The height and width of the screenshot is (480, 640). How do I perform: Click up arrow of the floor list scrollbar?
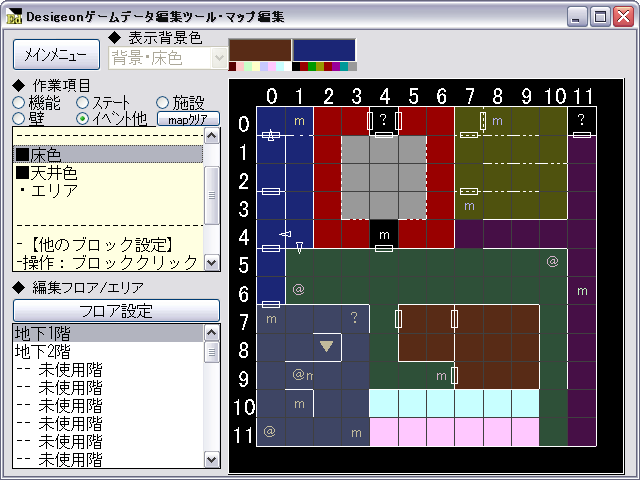211,333
